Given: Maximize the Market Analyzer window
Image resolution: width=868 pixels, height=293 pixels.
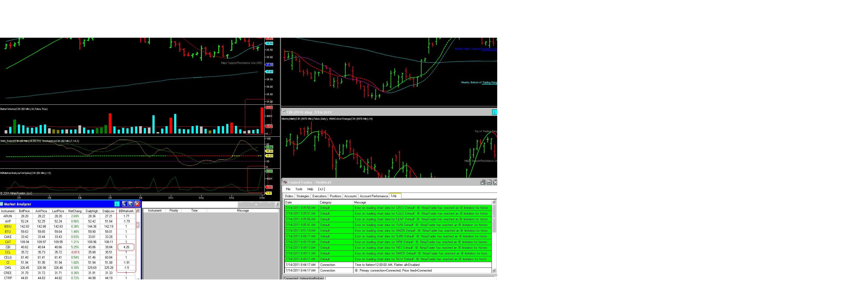Looking at the screenshot, I should point(131,204).
